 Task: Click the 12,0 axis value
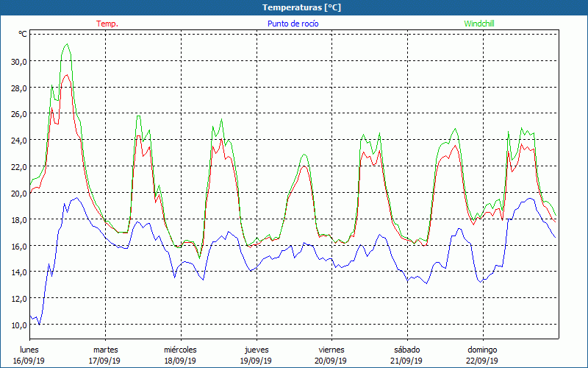pyautogui.click(x=19, y=299)
